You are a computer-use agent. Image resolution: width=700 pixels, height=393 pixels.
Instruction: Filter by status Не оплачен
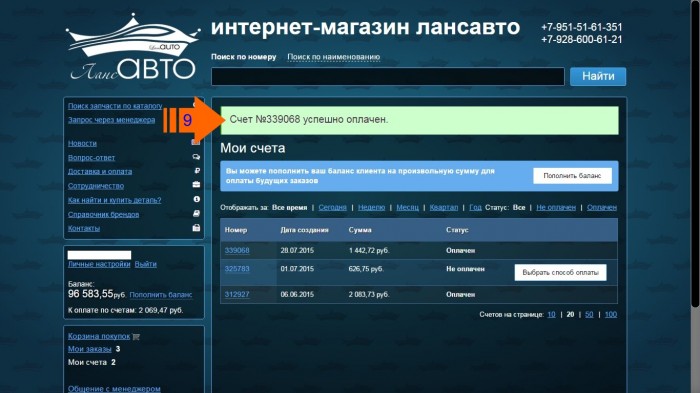(x=556, y=207)
